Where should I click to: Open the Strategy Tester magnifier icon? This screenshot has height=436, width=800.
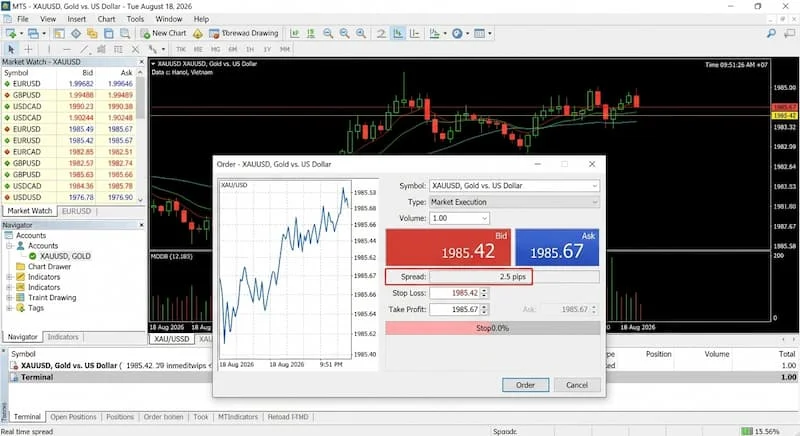coord(124,34)
